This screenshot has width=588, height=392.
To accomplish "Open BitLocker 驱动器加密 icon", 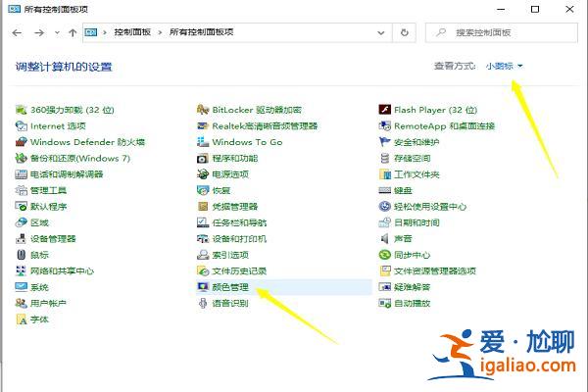I will 203,110.
